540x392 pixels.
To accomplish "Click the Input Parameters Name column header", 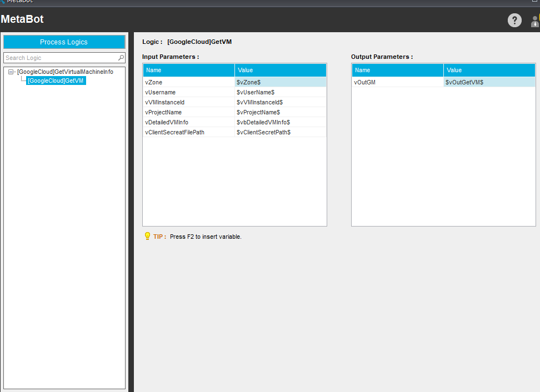I will (x=189, y=70).
